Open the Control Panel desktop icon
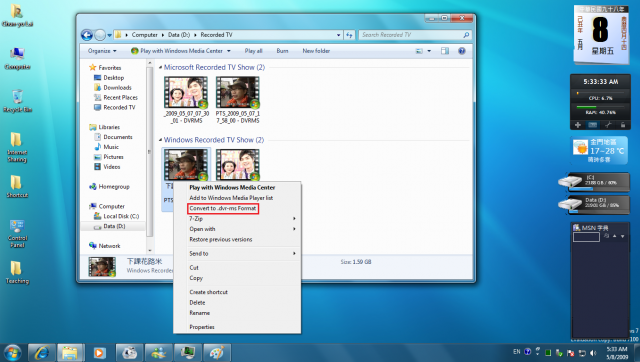Image resolution: width=640 pixels, height=362 pixels. [x=17, y=234]
